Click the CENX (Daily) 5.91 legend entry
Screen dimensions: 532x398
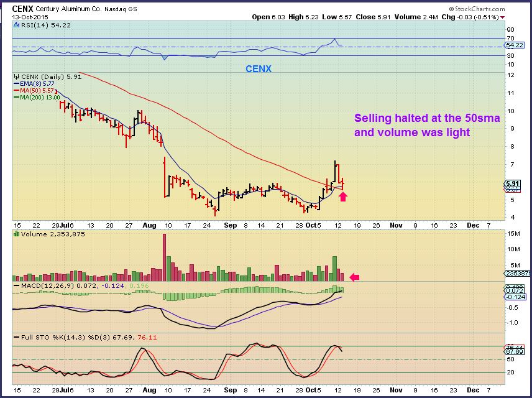coord(51,77)
